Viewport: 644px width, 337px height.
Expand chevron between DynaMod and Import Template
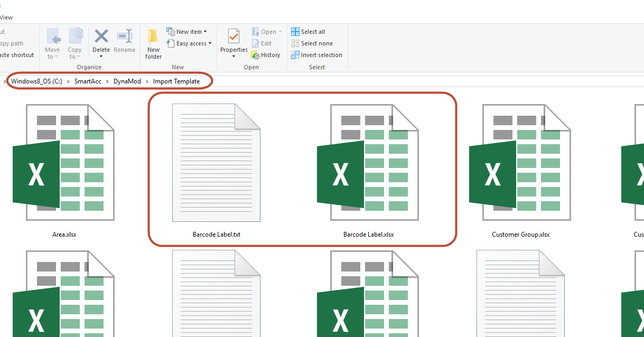(x=147, y=81)
